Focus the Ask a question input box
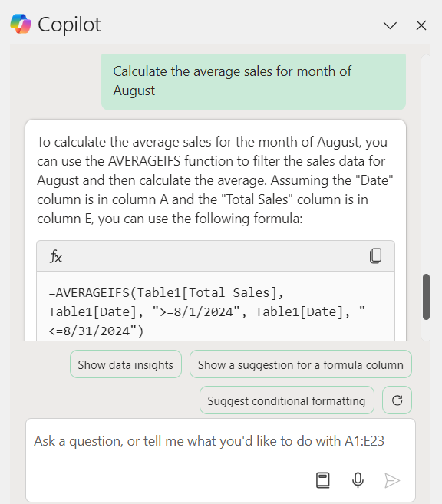The height and width of the screenshot is (504, 442). tap(220, 460)
